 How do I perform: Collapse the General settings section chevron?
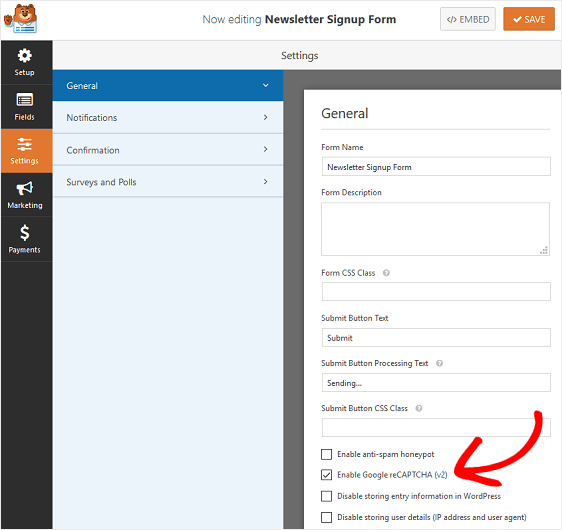click(266, 85)
